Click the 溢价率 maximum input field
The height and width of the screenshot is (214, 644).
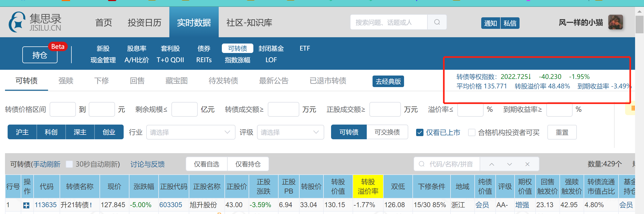(x=470, y=110)
